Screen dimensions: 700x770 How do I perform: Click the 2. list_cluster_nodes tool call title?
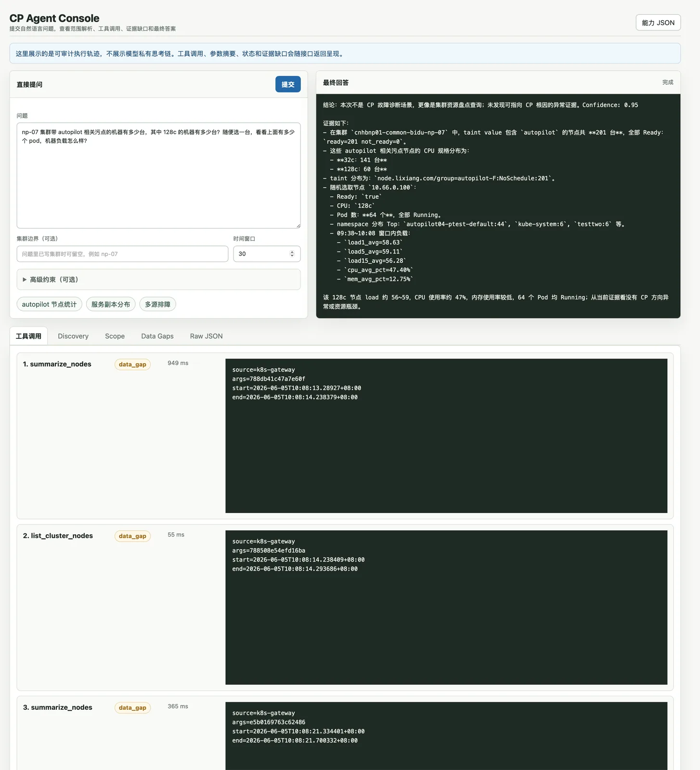pyautogui.click(x=58, y=536)
